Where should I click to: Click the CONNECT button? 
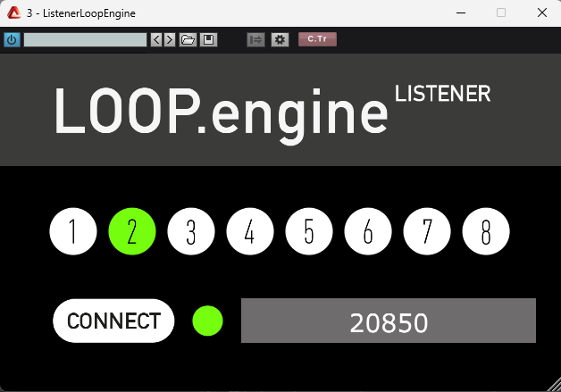tap(113, 321)
